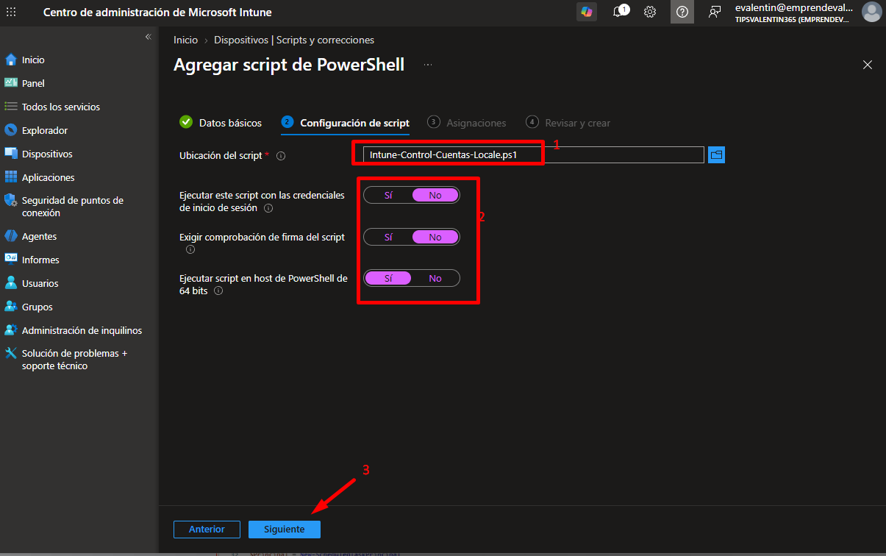Open the help question mark icon
The height and width of the screenshot is (556, 886).
point(682,12)
